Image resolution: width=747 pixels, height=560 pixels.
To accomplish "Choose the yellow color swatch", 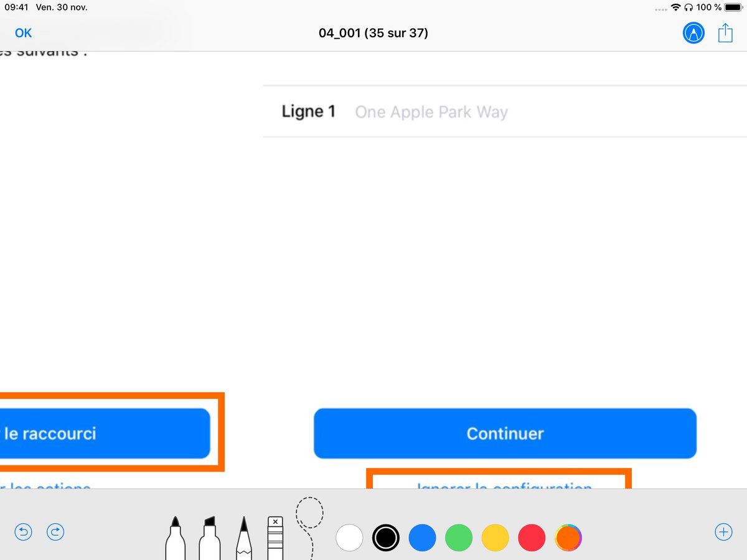I will click(x=496, y=538).
